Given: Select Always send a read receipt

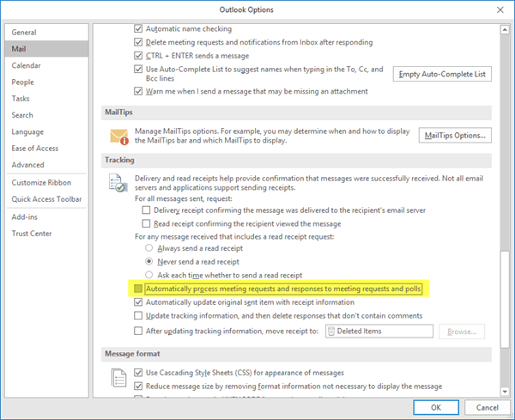Looking at the screenshot, I should [149, 247].
